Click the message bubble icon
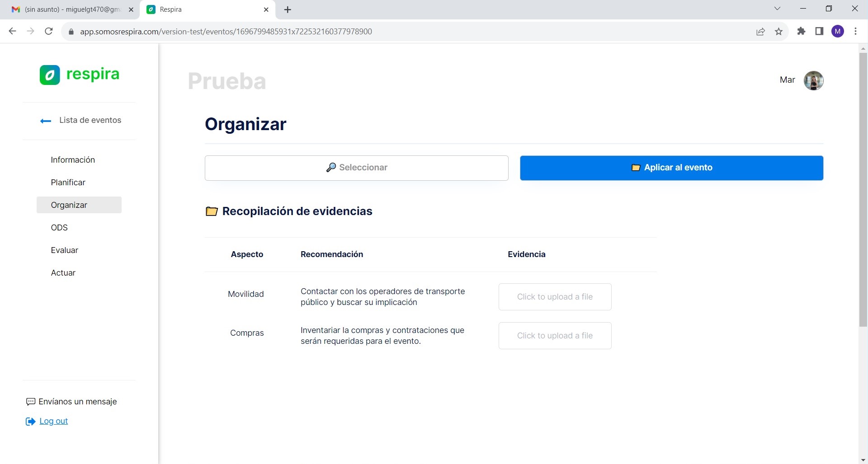Screen dimensions: 868x464 (31, 402)
